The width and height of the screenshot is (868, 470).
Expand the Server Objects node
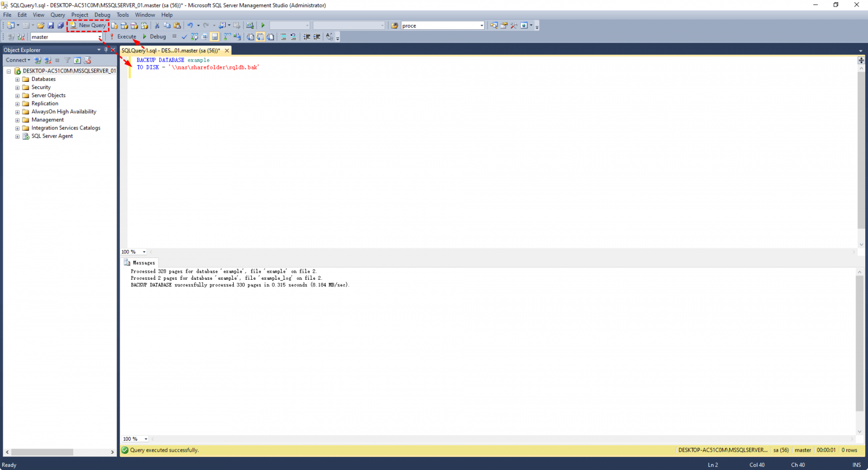point(17,95)
